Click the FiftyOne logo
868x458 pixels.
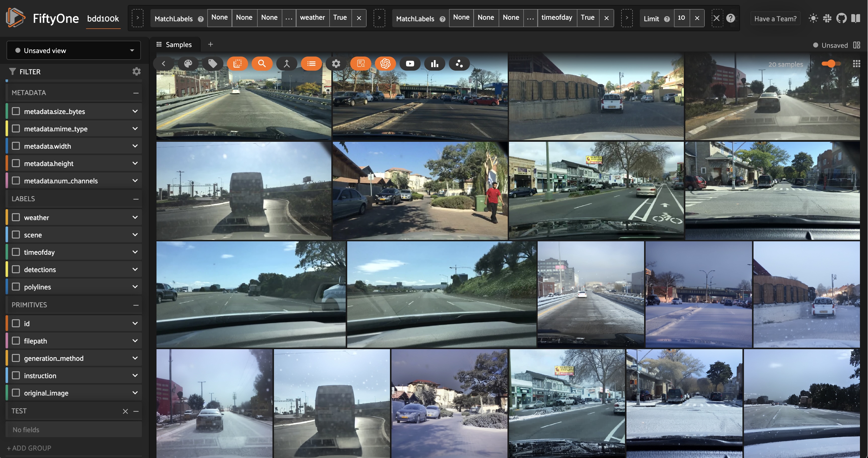click(16, 18)
